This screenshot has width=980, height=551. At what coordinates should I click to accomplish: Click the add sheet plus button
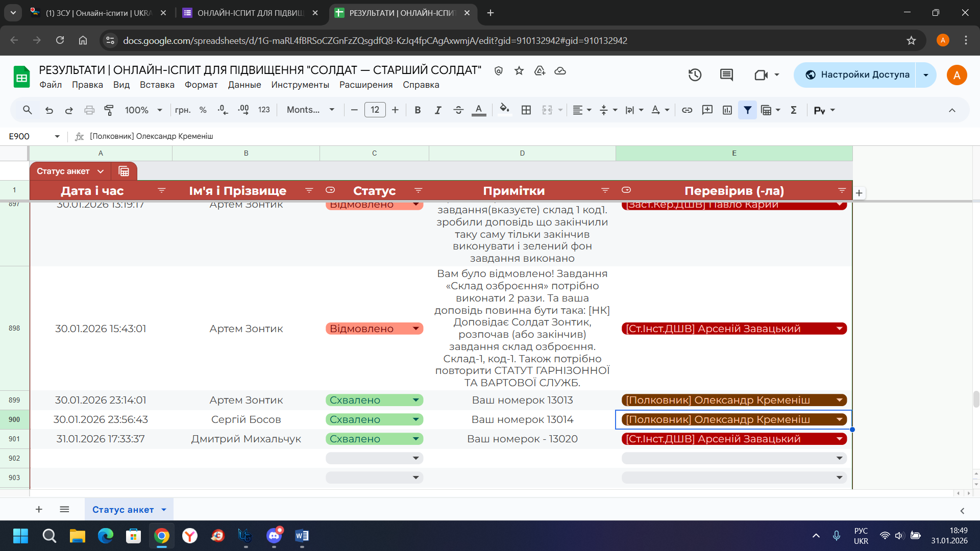pos(39,509)
